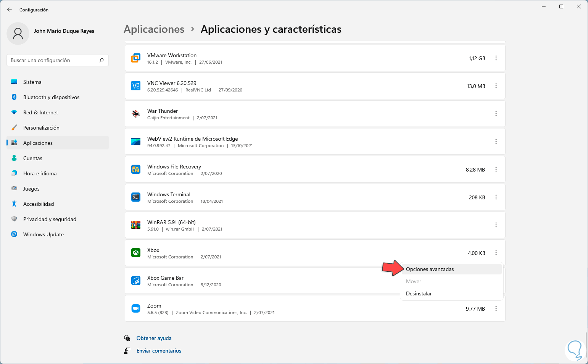This screenshot has width=588, height=364.
Task: Open the user profile avatar
Action: [x=18, y=34]
